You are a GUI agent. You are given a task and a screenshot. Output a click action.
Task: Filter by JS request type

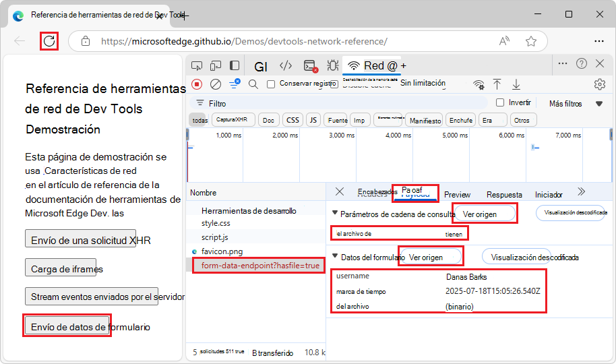coord(313,120)
